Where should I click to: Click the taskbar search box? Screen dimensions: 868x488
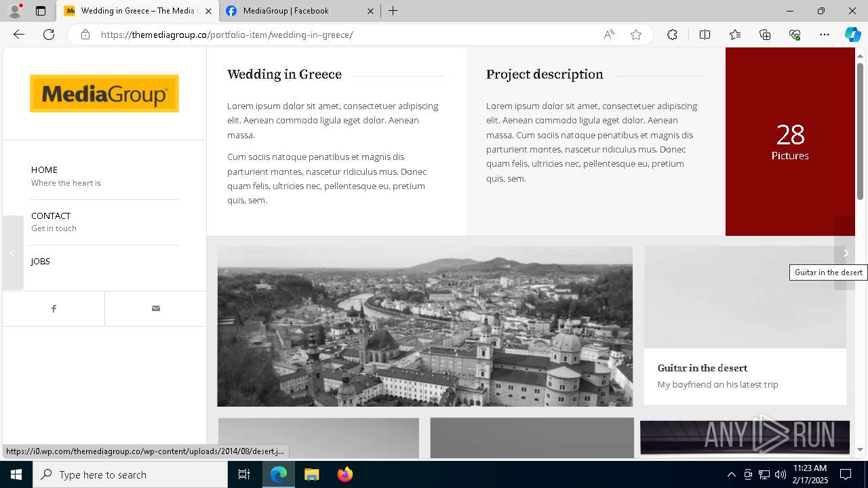click(x=130, y=474)
